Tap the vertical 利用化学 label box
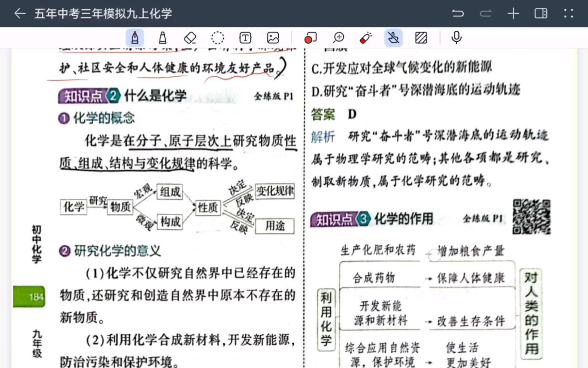Image resolution: width=588 pixels, height=368 pixels. (326, 320)
